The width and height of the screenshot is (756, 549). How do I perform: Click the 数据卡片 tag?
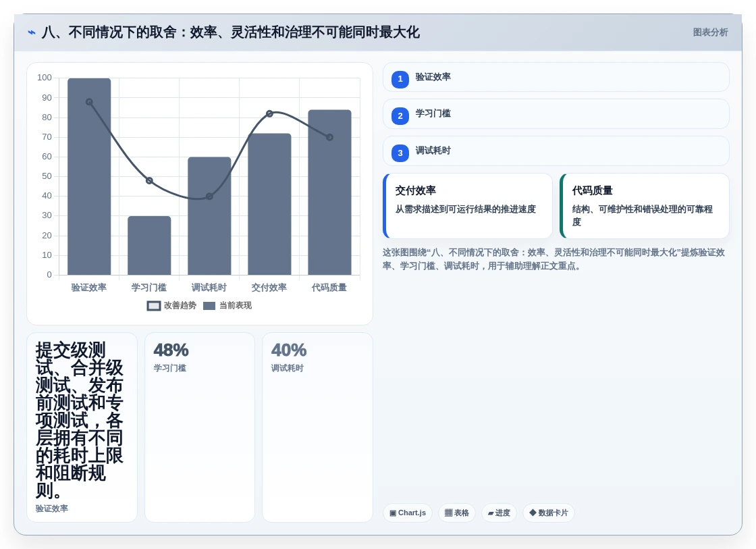click(x=549, y=513)
